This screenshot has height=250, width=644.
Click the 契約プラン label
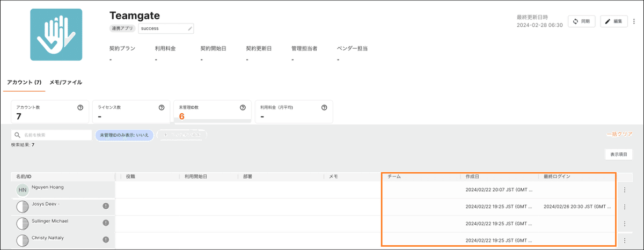pyautogui.click(x=122, y=48)
